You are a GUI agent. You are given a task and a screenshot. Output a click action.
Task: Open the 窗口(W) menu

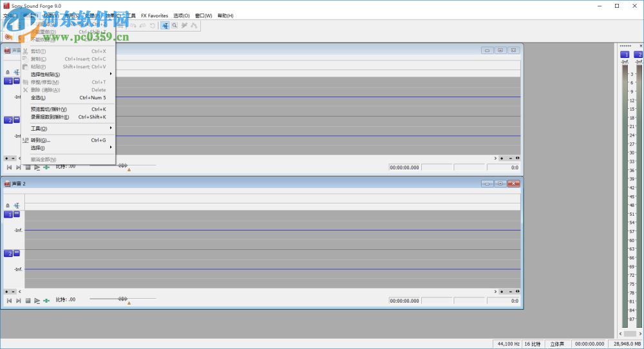[x=204, y=15]
